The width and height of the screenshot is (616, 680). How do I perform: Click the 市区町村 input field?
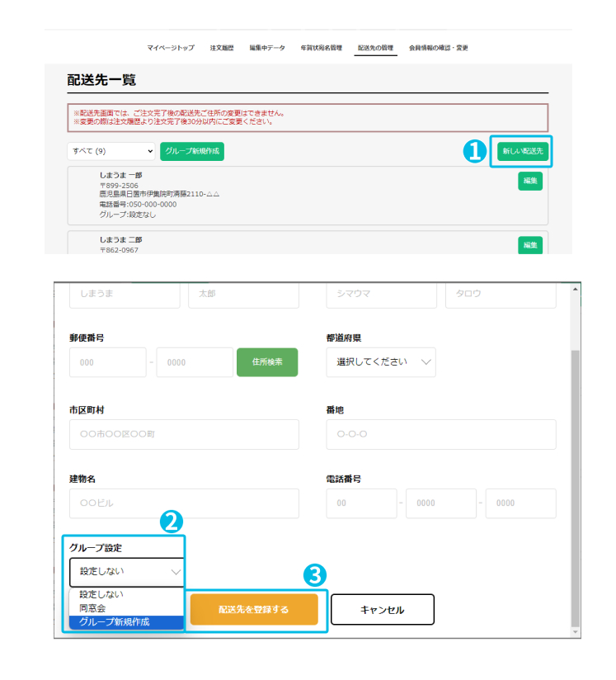click(x=184, y=434)
